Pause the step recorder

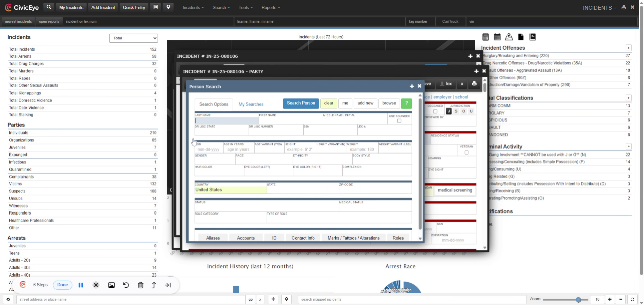[81, 285]
